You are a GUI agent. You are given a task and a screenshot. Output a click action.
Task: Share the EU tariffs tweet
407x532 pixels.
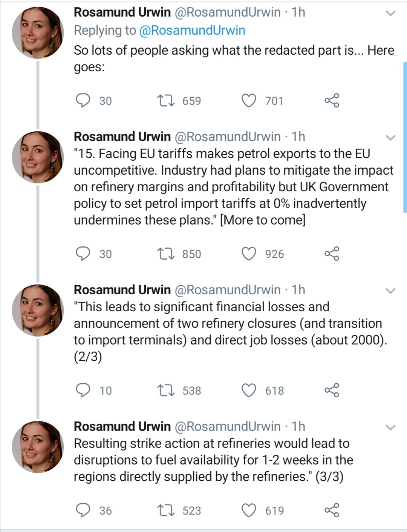pyautogui.click(x=332, y=254)
